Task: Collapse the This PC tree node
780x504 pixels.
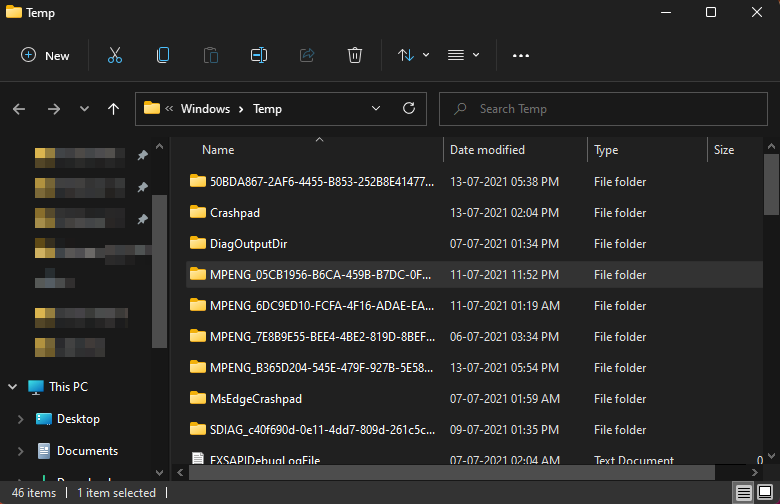Action: coord(12,387)
